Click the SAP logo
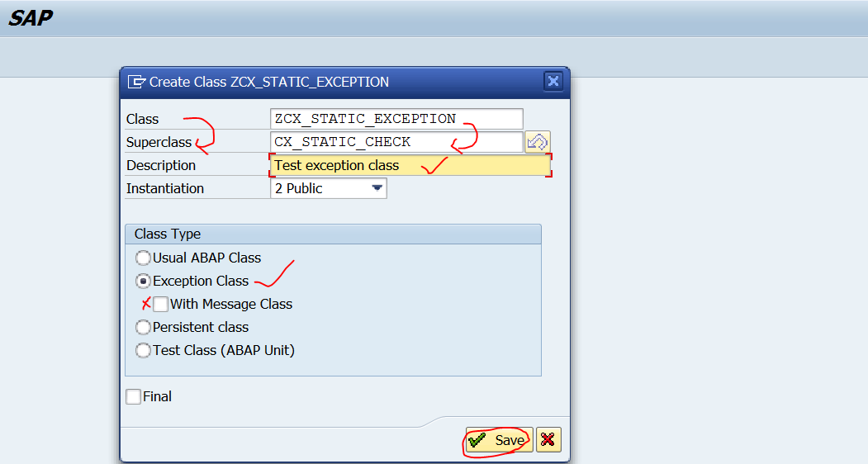This screenshot has width=868, height=464. click(x=31, y=17)
